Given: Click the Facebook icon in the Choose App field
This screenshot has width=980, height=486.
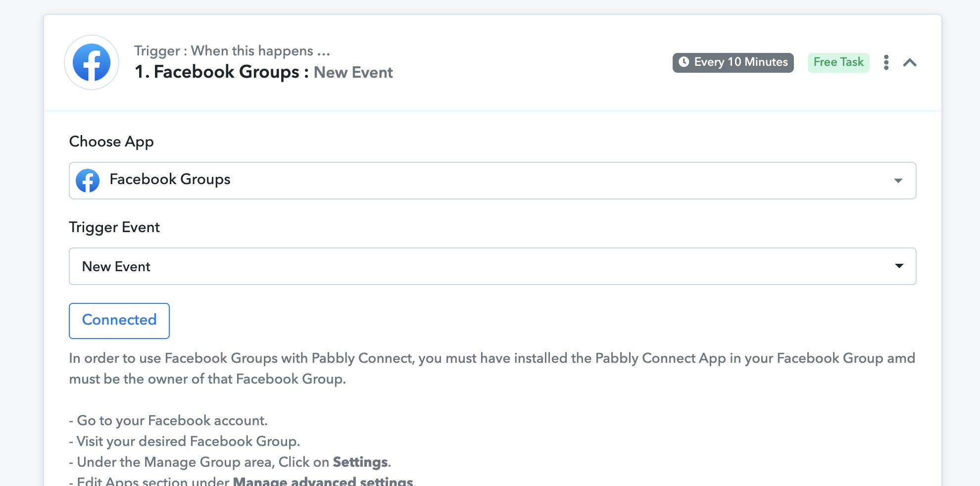Looking at the screenshot, I should (88, 181).
